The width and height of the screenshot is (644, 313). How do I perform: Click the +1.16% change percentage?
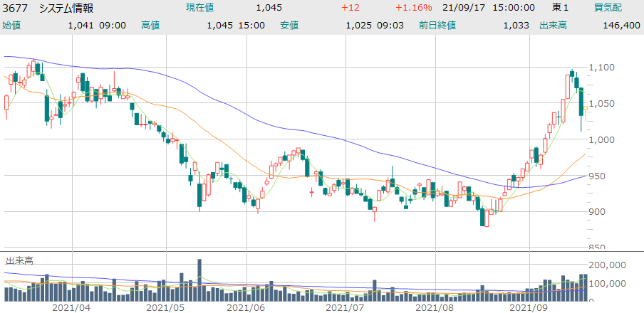click(412, 8)
